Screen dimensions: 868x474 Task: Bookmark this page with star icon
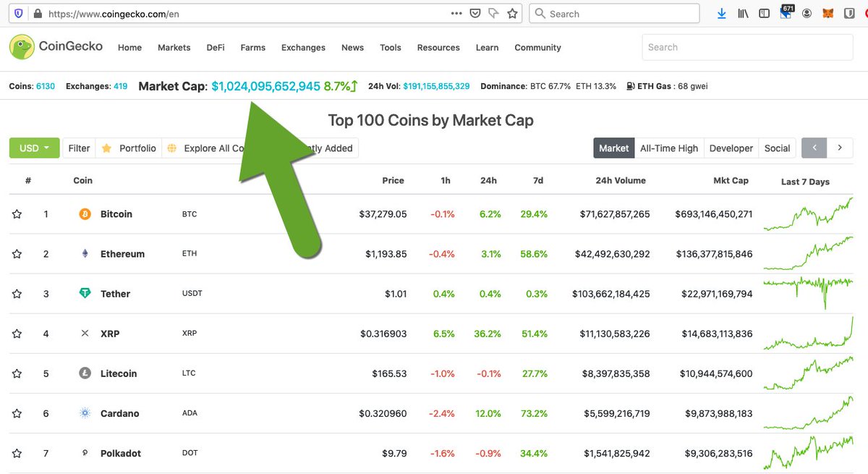click(x=512, y=14)
